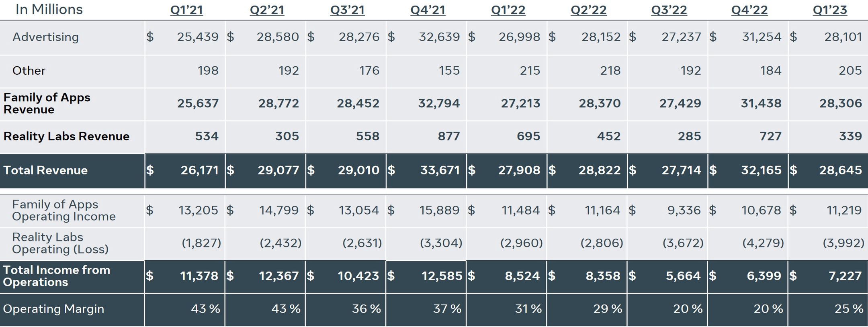Screen dimensions: 868x327
Task: Click the Q2'22 column header
Action: 588,10
